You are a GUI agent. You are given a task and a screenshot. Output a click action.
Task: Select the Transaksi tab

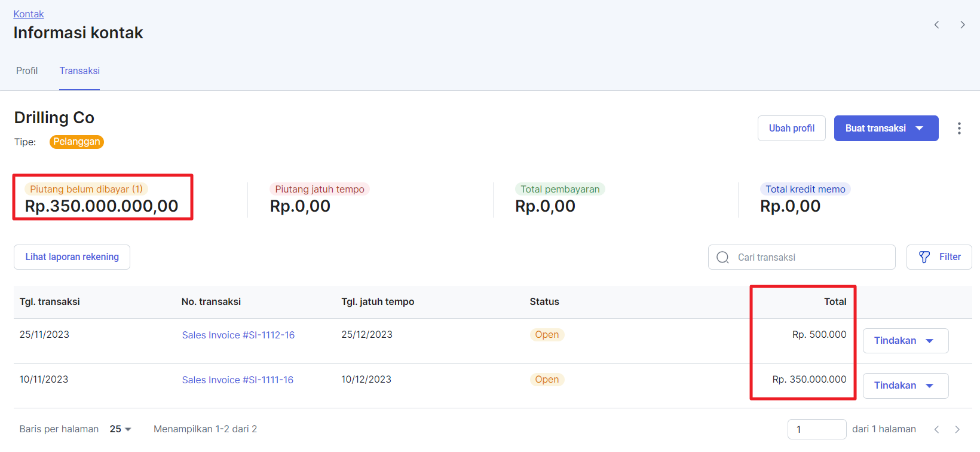[x=79, y=71]
